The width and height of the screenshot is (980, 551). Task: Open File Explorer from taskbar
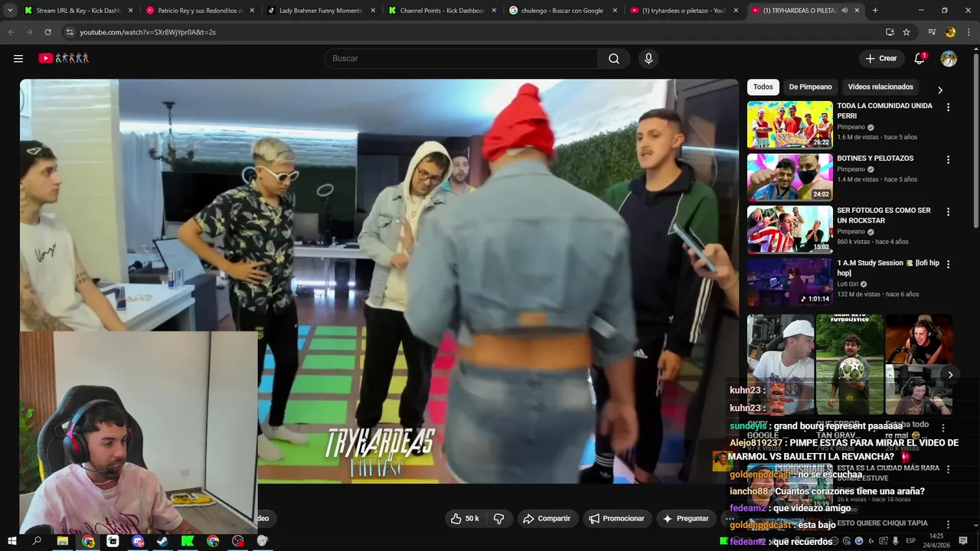pyautogui.click(x=63, y=541)
